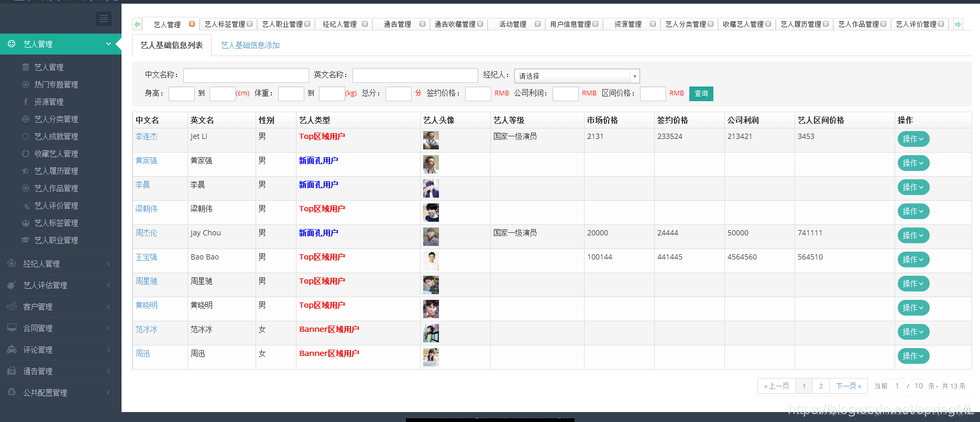Expand the 合同管理 sidebar section
The image size is (980, 422).
coord(108,328)
